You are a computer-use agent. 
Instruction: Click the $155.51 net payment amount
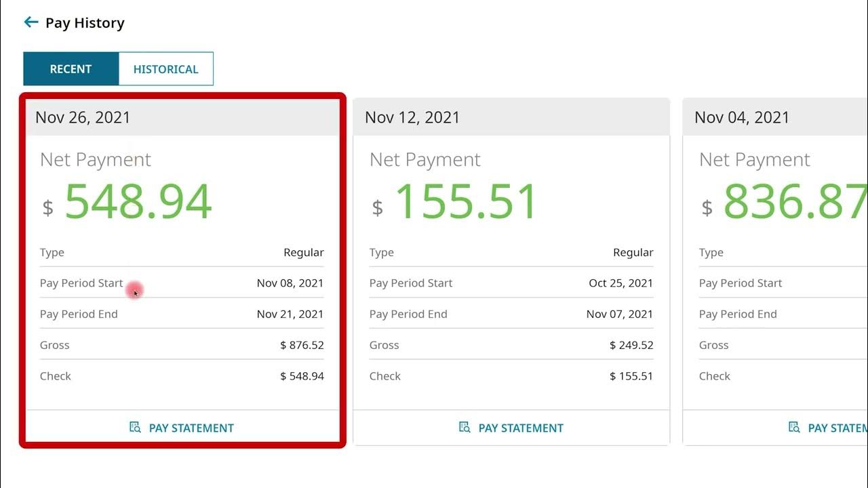tap(467, 202)
